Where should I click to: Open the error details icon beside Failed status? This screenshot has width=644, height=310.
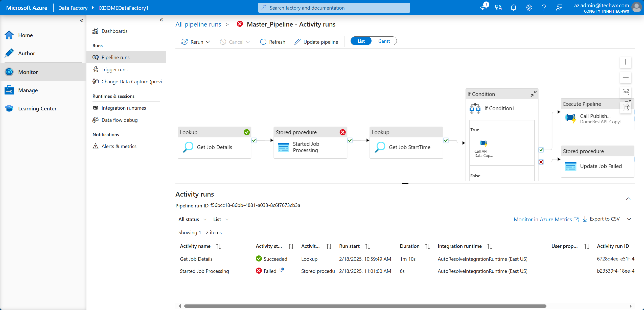[282, 270]
